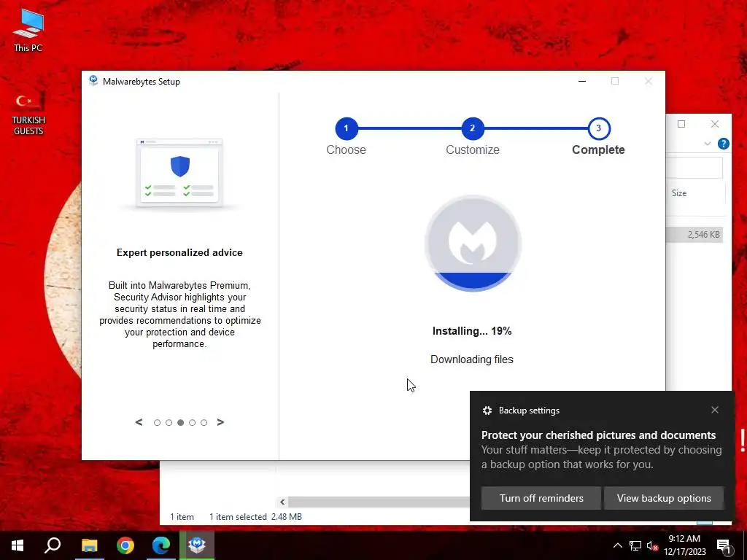Select fourth carousel dot

pos(193,422)
